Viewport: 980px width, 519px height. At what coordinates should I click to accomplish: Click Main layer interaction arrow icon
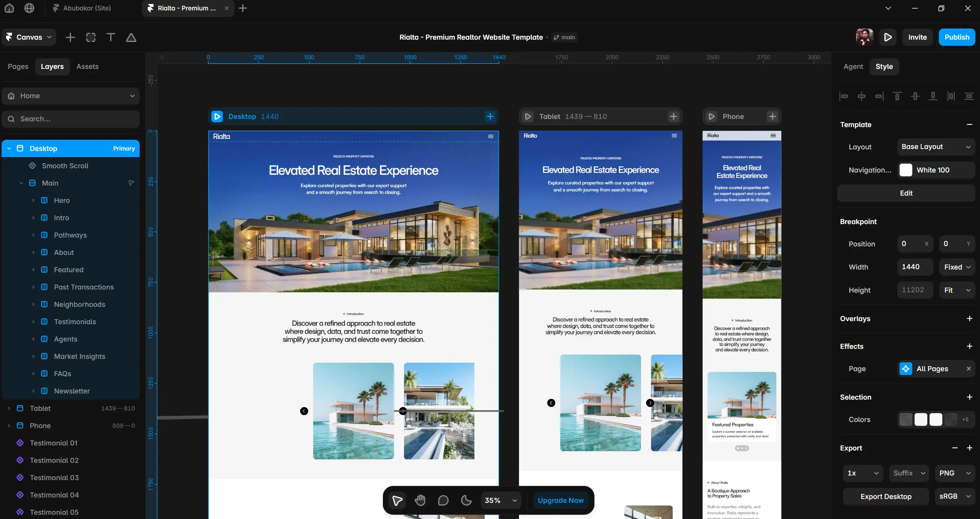[x=131, y=183]
